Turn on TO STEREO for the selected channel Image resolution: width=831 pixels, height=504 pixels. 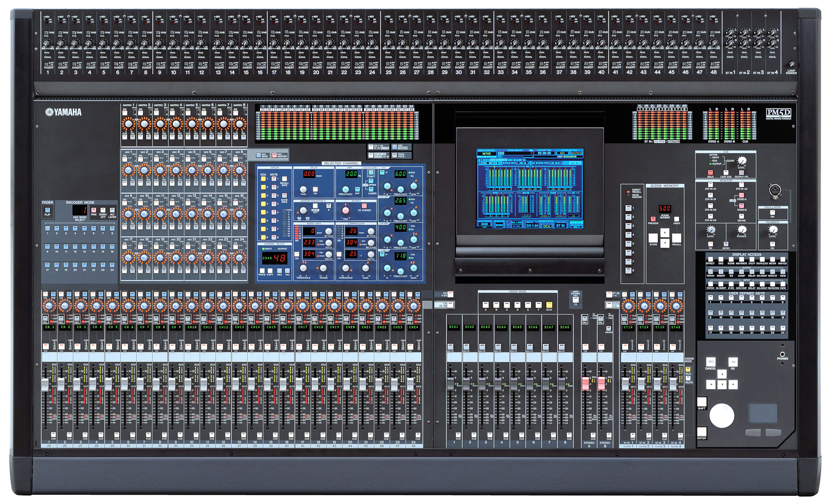click(x=364, y=206)
